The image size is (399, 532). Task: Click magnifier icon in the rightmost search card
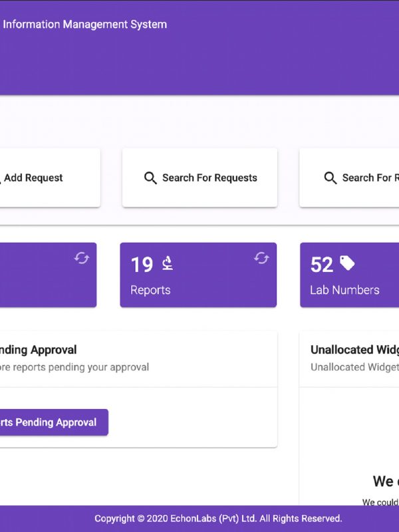(x=330, y=178)
